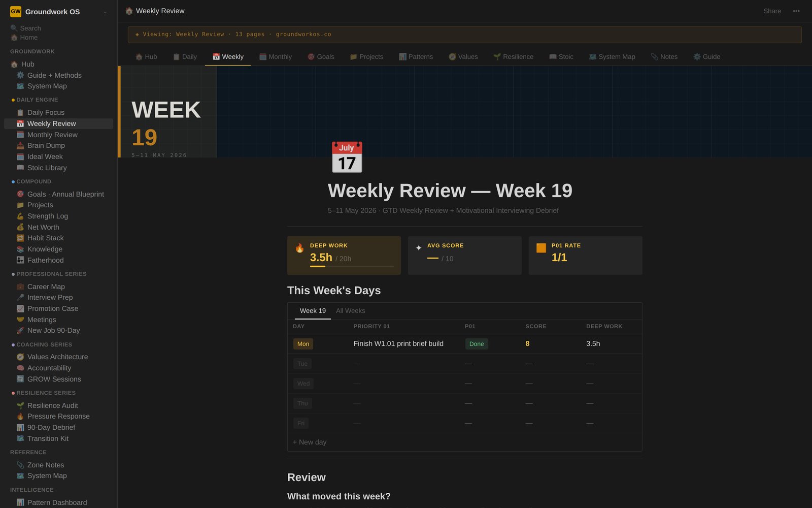The image size is (812, 508).
Task: Click '+ New day' to add row
Action: click(x=310, y=442)
